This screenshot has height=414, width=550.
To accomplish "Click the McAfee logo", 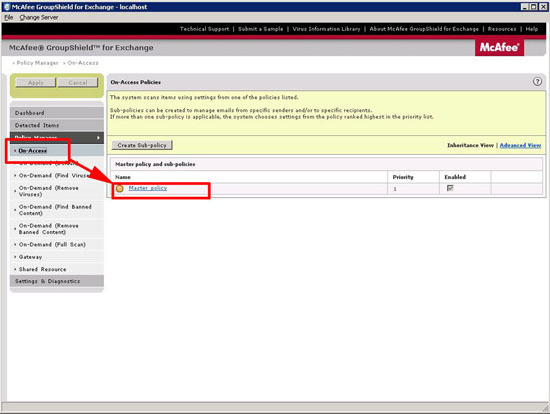I will click(499, 47).
